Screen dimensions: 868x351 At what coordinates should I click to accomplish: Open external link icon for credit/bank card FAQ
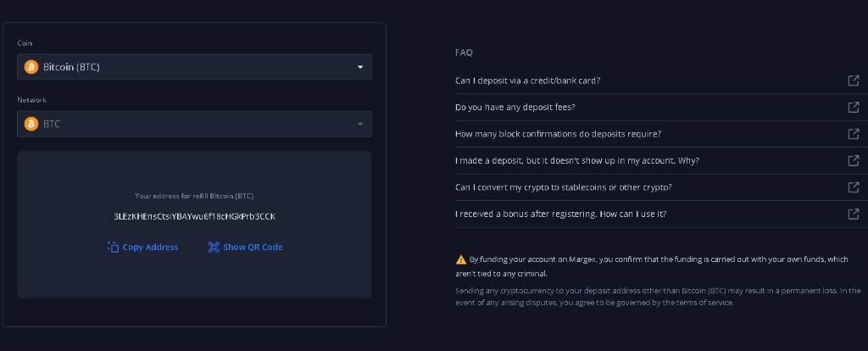(x=854, y=81)
